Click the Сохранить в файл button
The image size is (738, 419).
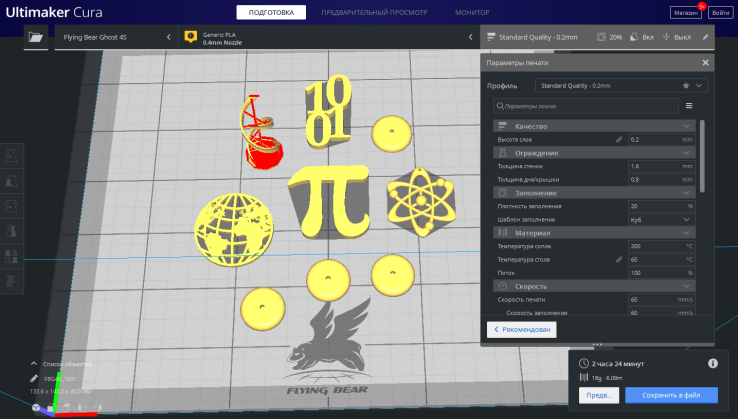pos(671,395)
